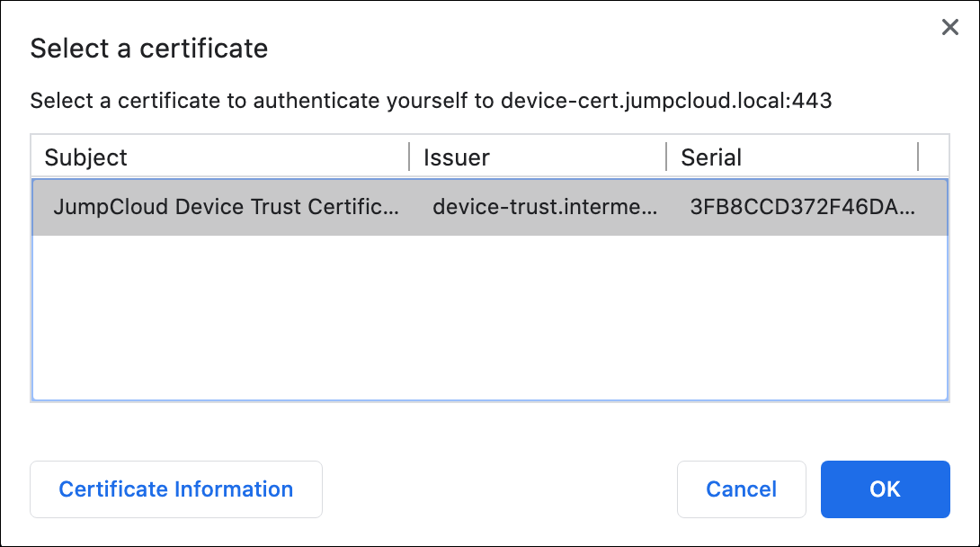This screenshot has height=547, width=980.
Task: Close the certificate dialog with the X
Action: coord(949,28)
